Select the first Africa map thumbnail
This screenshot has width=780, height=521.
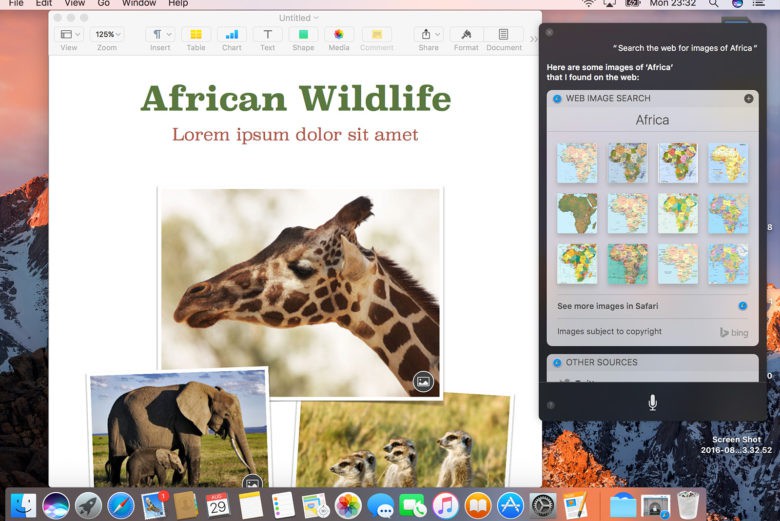(x=577, y=162)
